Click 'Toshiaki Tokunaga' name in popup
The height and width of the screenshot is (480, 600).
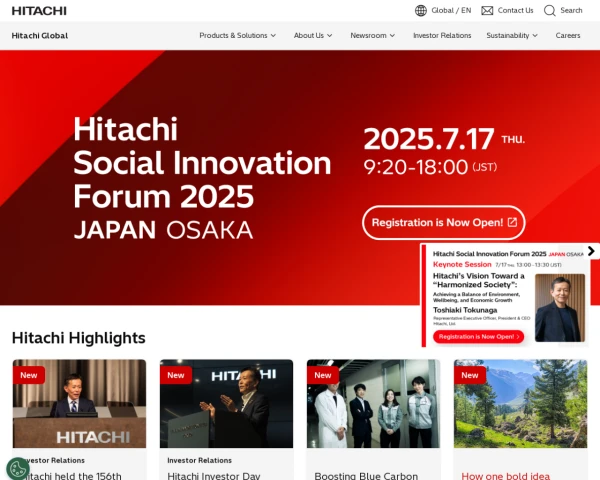[x=465, y=310]
